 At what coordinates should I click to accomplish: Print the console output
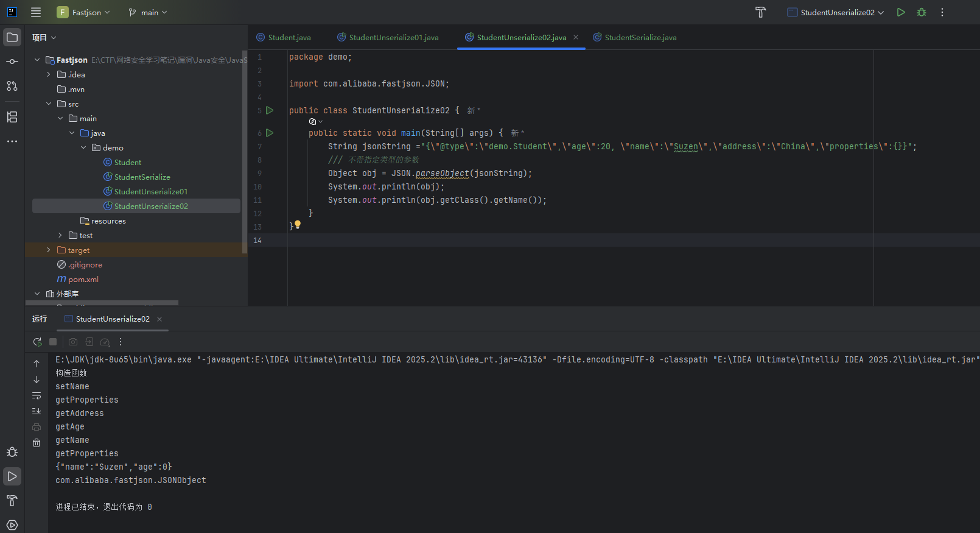click(x=37, y=427)
